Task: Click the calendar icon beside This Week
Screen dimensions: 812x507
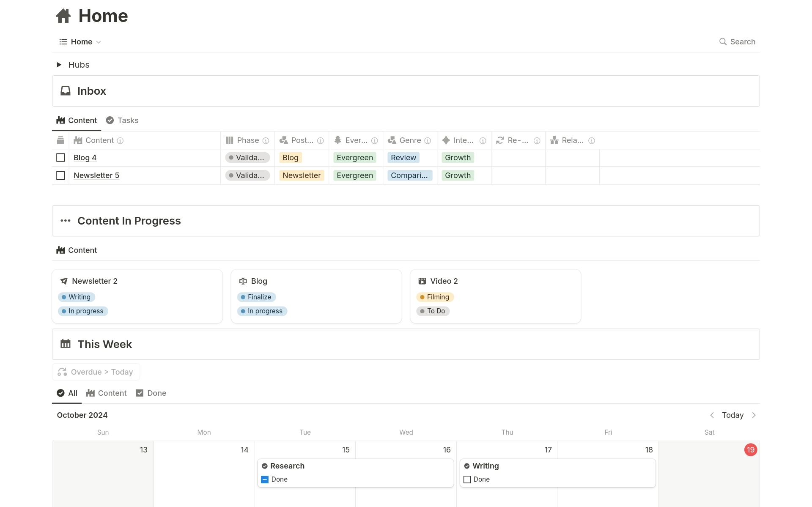Action: click(66, 344)
